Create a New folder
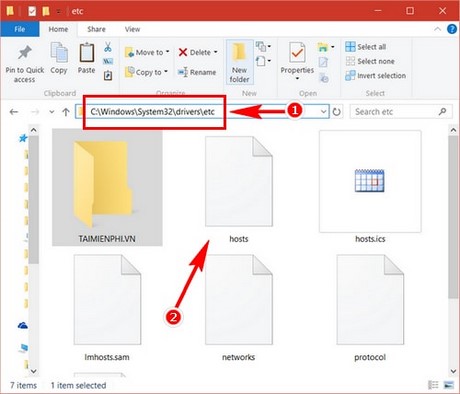The image size is (460, 394). pos(239,62)
